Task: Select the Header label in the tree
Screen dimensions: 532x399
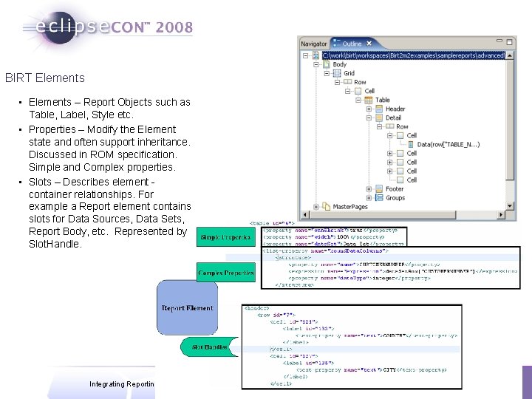Action: click(x=395, y=109)
